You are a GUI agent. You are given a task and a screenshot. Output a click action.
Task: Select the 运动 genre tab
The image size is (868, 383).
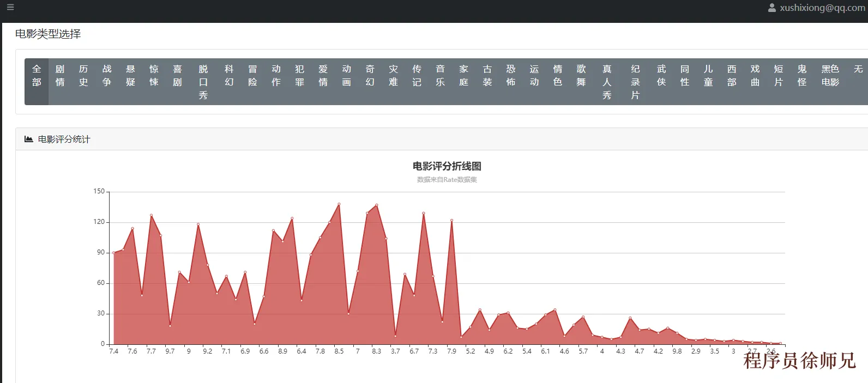[534, 82]
